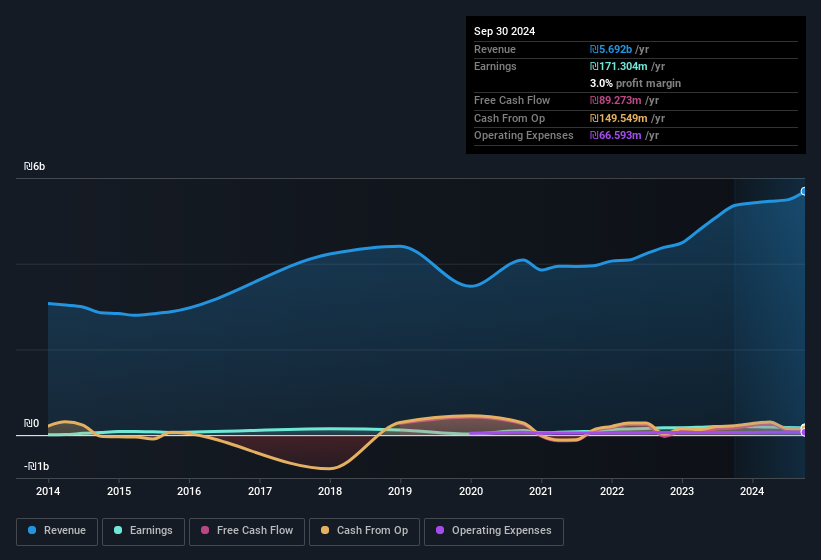
Task: Toggle the Operating Expenses legend button
Action: (x=493, y=531)
